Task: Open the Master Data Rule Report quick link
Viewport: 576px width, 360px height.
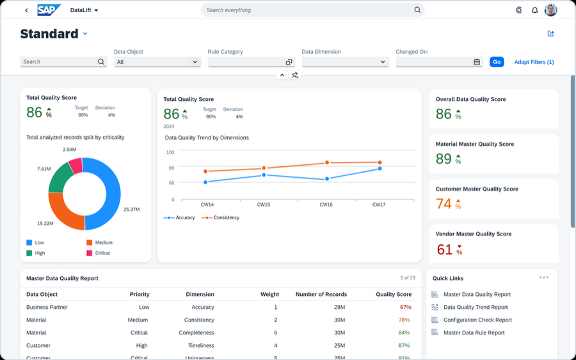Action: 474,333
